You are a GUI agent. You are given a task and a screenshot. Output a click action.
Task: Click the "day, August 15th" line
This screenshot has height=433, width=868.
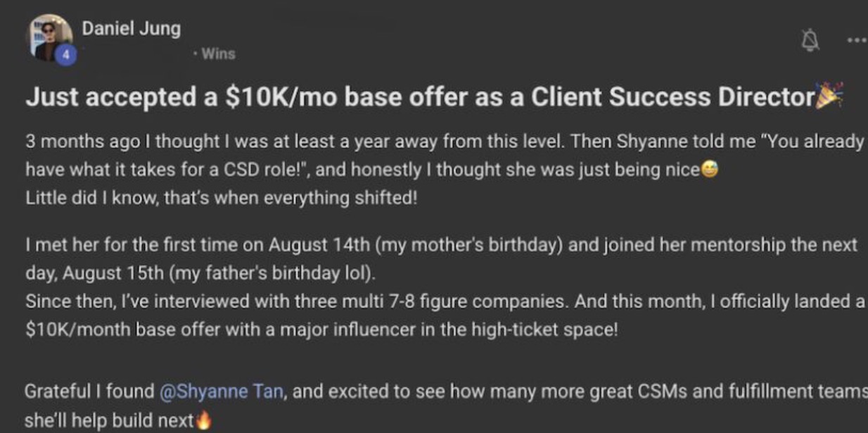point(202,273)
